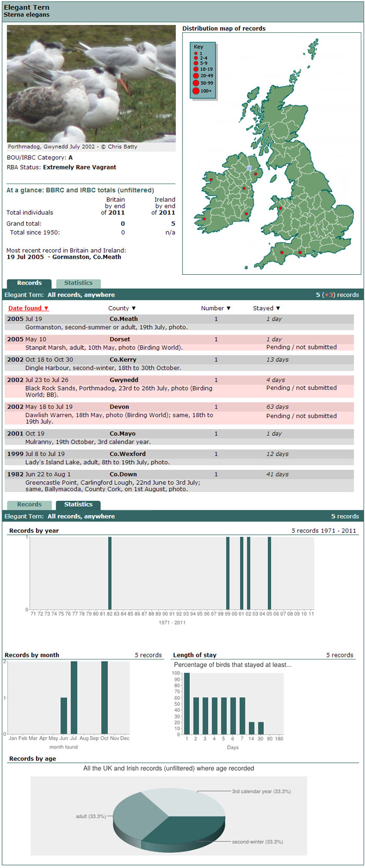The image size is (365, 868).
Task: Click 'Distribution map of records' heading
Action: point(224,29)
